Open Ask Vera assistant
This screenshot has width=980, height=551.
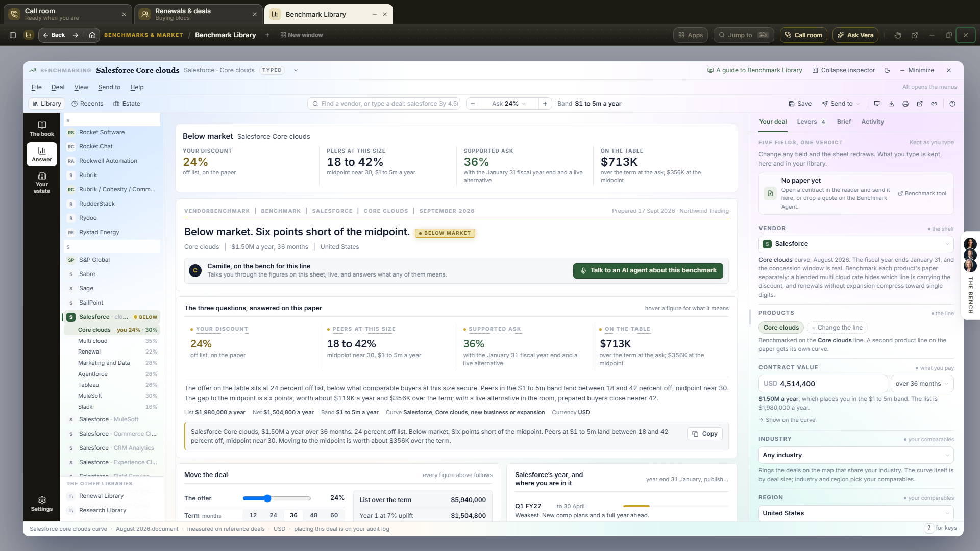tap(855, 35)
